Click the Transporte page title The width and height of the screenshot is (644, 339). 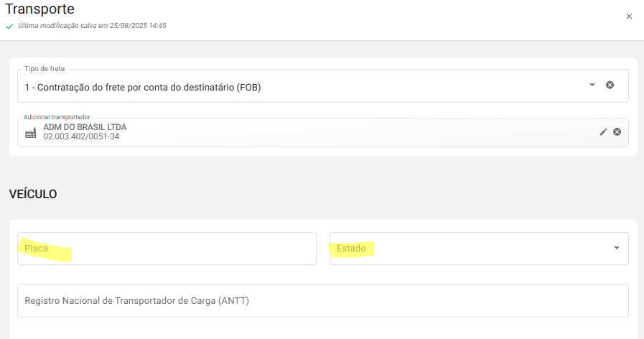tap(39, 9)
